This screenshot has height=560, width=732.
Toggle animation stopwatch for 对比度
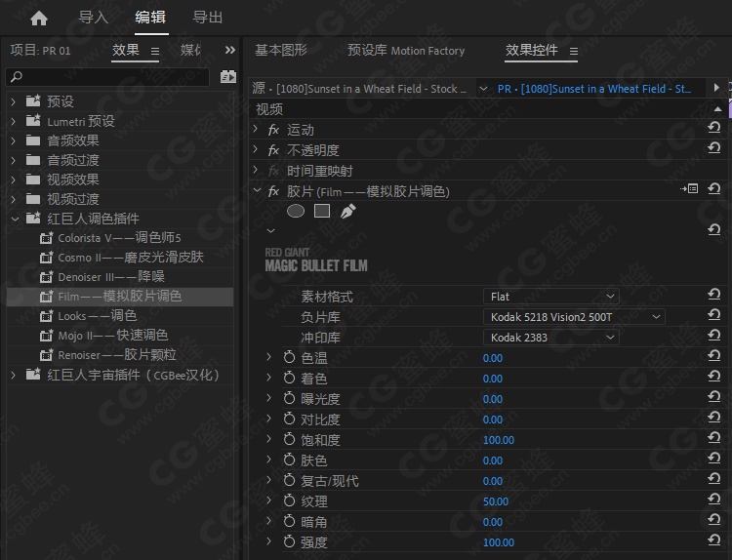[290, 419]
